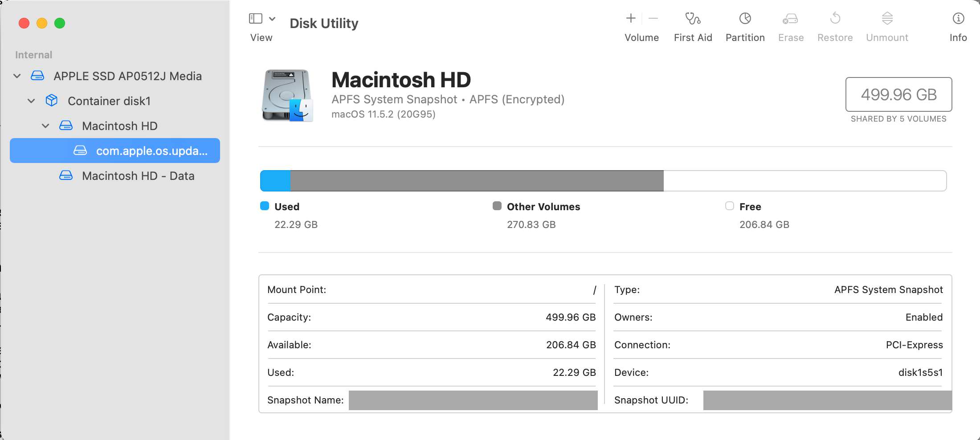
Task: Collapse the Container disk1 tree item
Action: 31,101
